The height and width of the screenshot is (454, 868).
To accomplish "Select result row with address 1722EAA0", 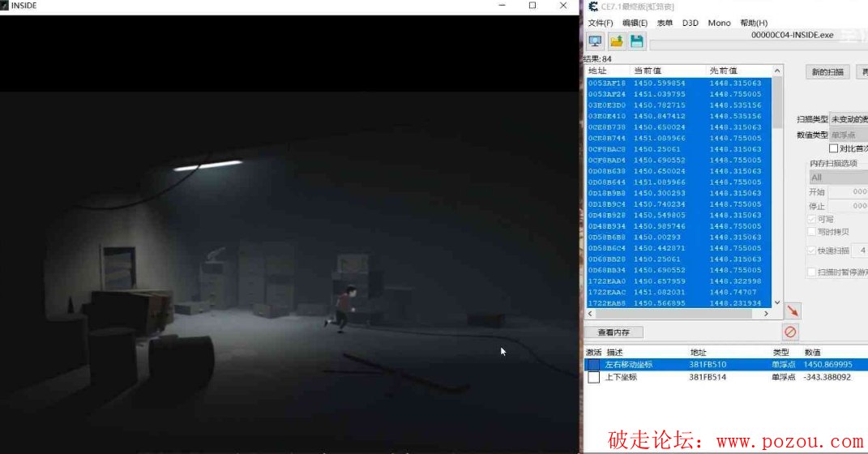I will [x=678, y=281].
